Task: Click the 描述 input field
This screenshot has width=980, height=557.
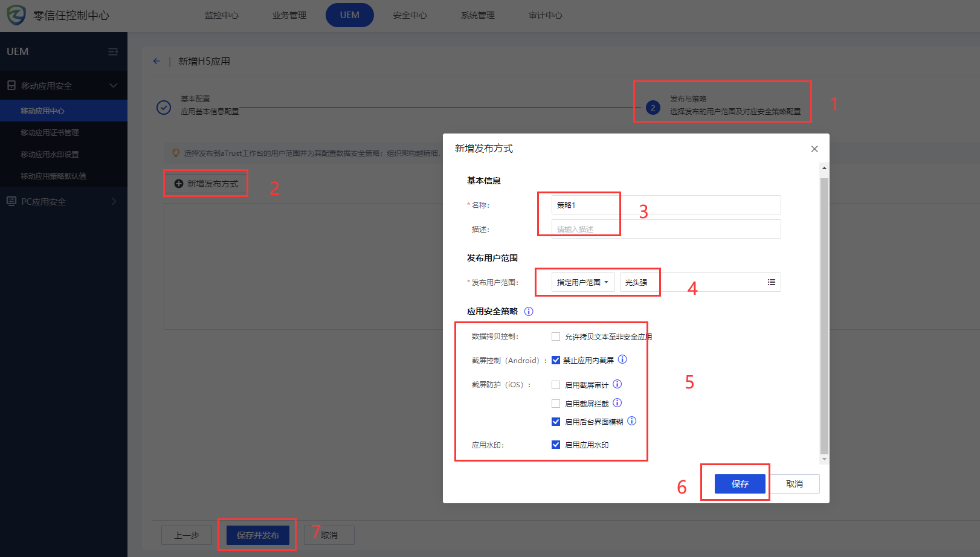Action: pos(666,229)
